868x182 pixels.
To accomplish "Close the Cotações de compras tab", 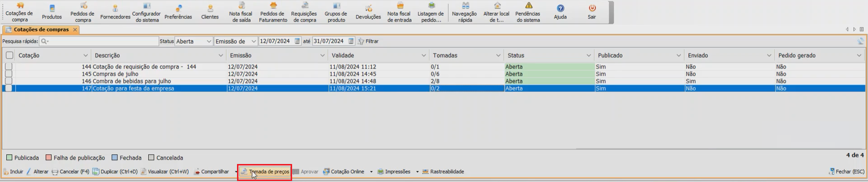I will (x=75, y=30).
